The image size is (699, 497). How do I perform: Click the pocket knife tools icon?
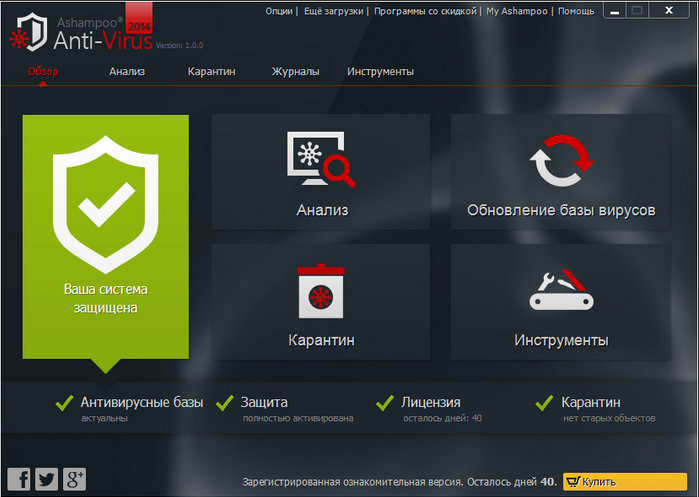pyautogui.click(x=561, y=290)
